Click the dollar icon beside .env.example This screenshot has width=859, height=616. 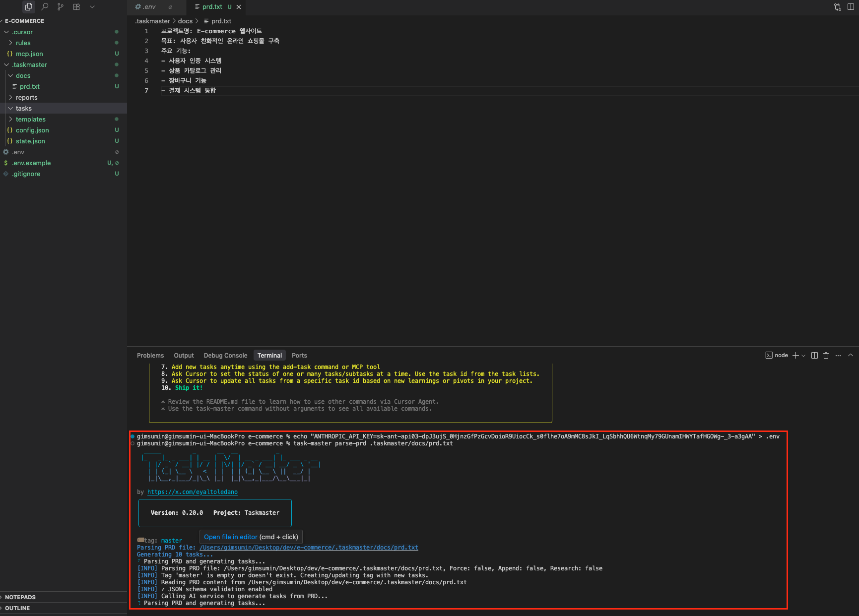6,163
